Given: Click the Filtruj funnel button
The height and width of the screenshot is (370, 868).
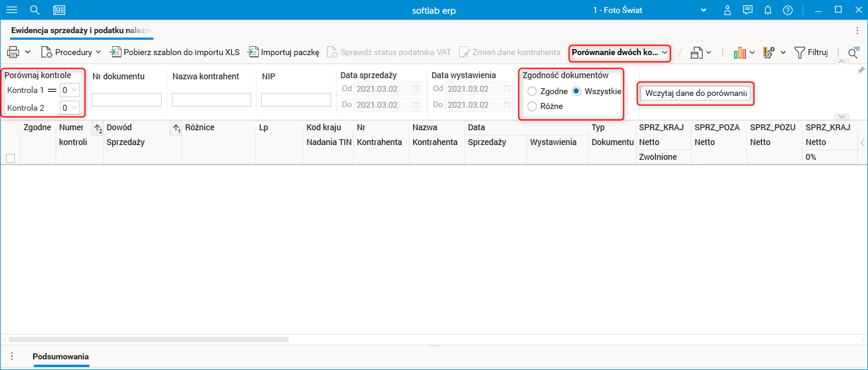Looking at the screenshot, I should [x=811, y=52].
